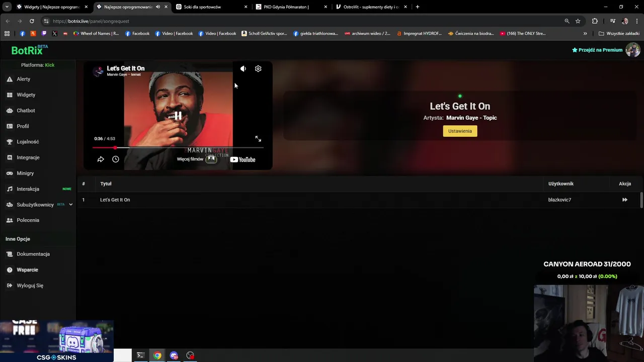This screenshot has height=362, width=644.
Task: Open Wsparcie help link
Action: (27, 270)
